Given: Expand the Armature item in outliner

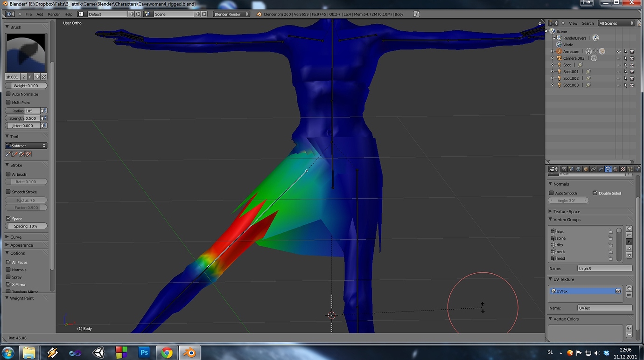Looking at the screenshot, I should tap(553, 51).
